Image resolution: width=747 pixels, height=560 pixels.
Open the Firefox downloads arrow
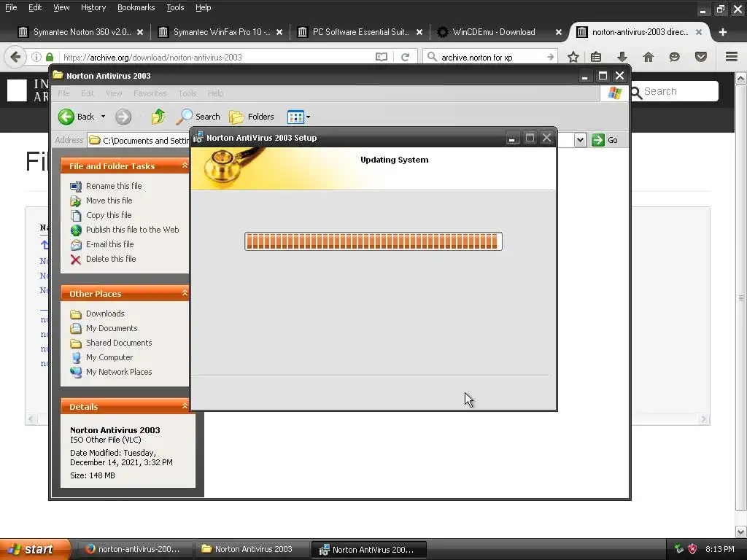click(622, 57)
